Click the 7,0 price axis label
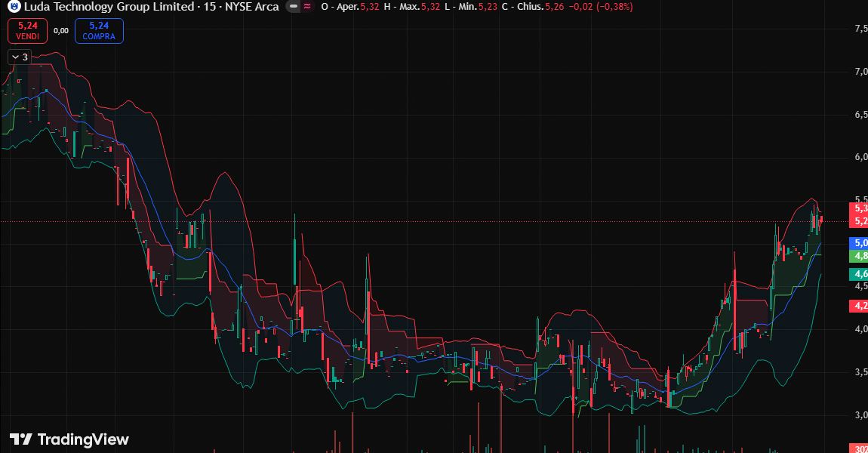This screenshot has width=868, height=453. point(860,72)
